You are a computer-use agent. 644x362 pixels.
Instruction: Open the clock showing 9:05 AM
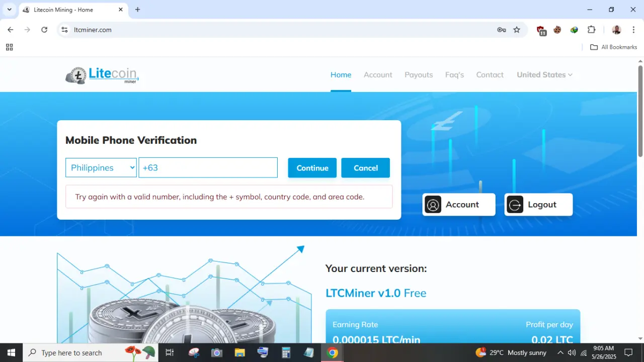pos(604,352)
